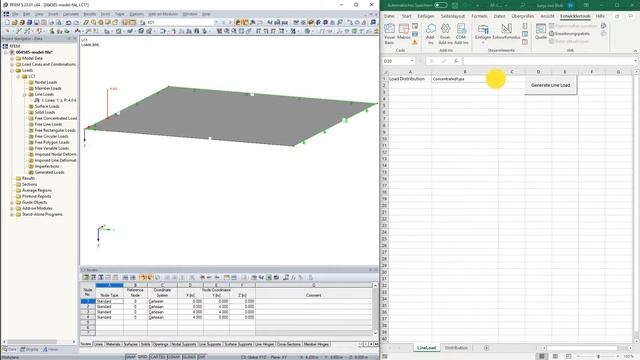Open the Excel name box dropdown
The width and height of the screenshot is (640, 360).
(x=412, y=61)
